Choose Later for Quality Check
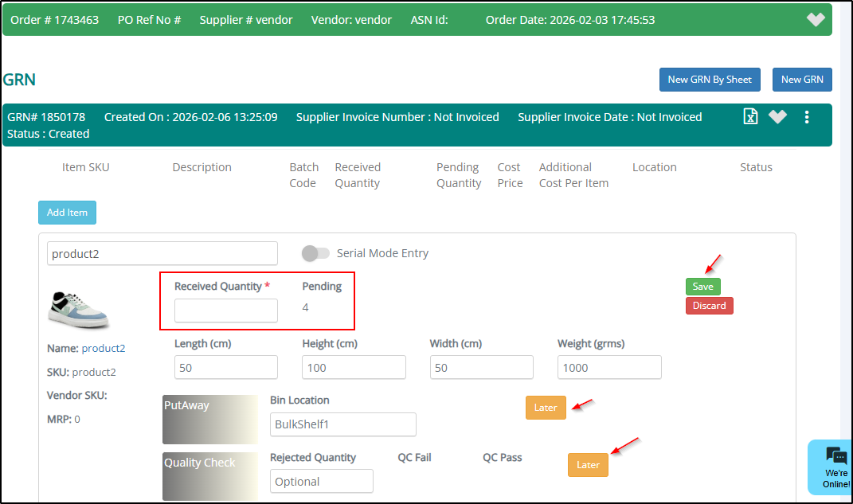The width and height of the screenshot is (853, 504). tap(588, 465)
